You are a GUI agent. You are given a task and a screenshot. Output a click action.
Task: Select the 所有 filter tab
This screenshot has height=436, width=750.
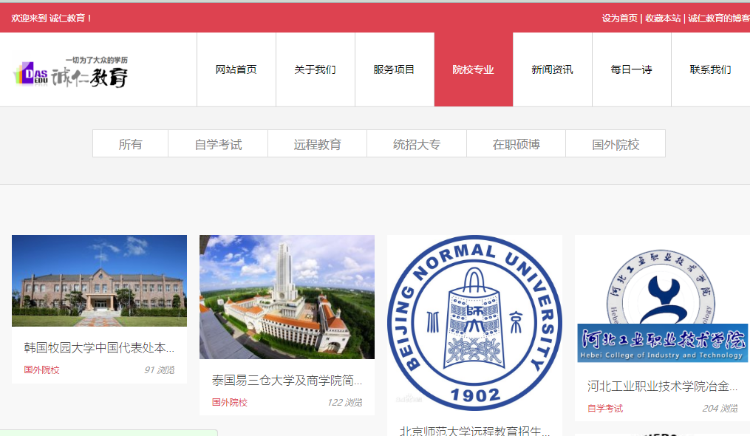(x=130, y=144)
